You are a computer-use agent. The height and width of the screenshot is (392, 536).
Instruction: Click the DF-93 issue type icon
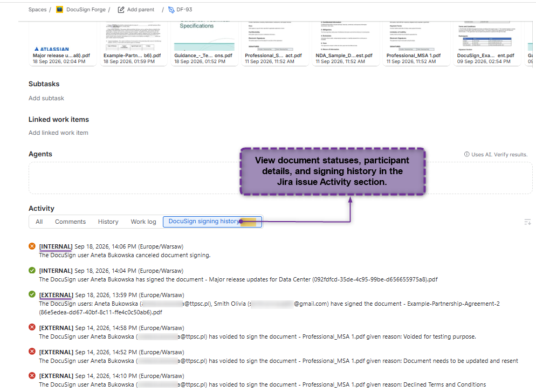tap(171, 10)
